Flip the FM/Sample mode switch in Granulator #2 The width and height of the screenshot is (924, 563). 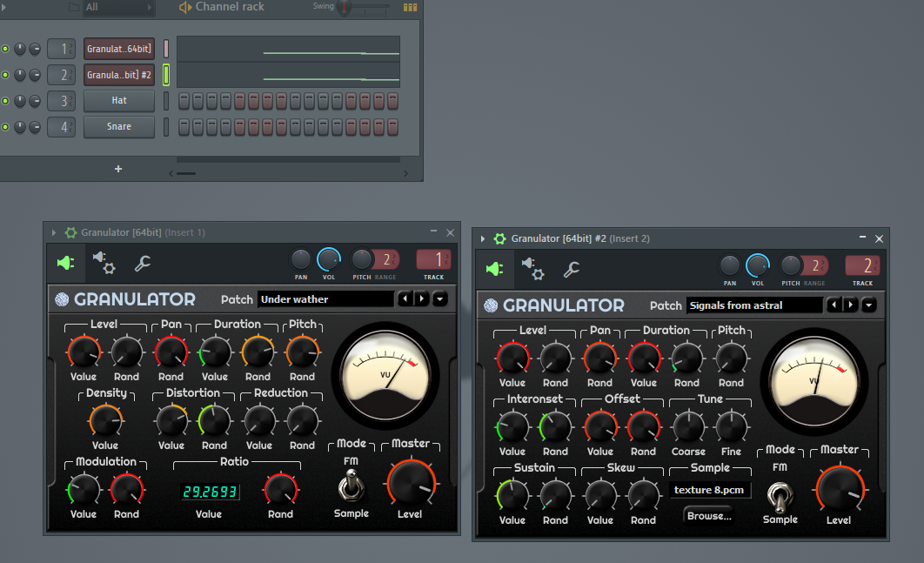coord(780,497)
